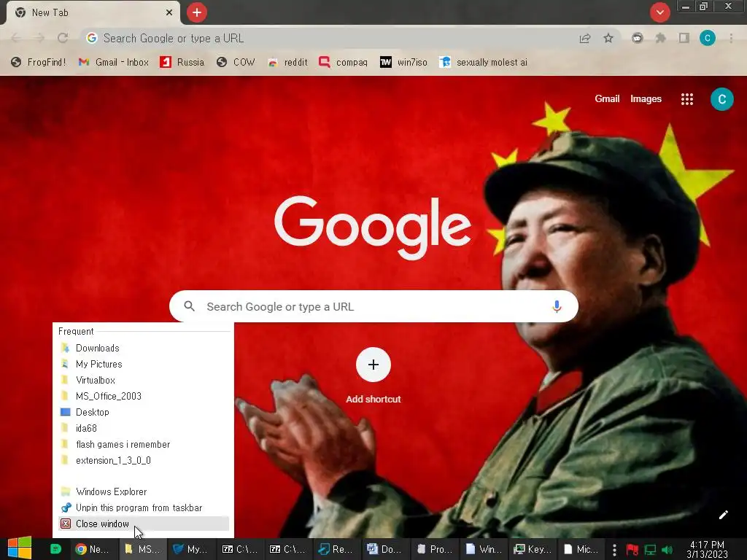Select Unpin this program from taskbar
This screenshot has height=560, width=747.
[x=144, y=508]
